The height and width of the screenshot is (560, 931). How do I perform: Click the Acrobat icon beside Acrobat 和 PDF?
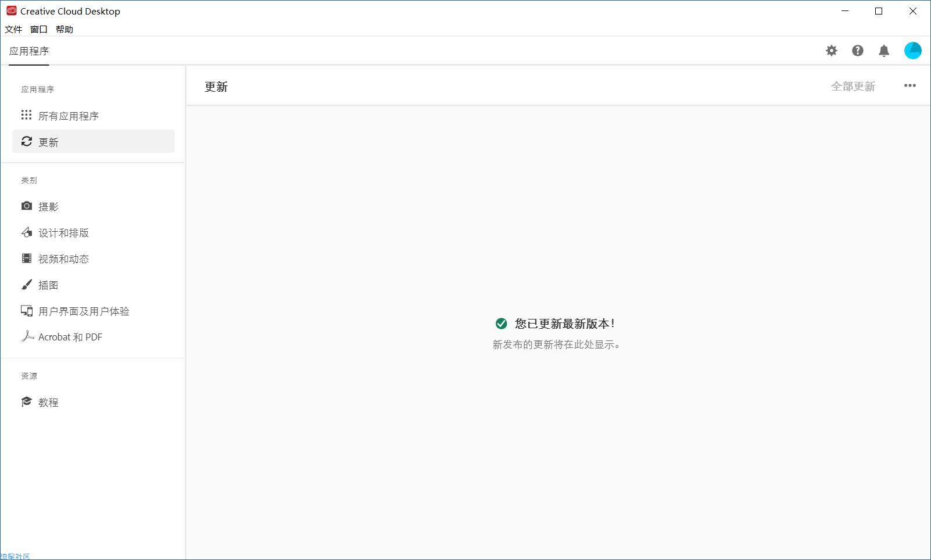point(27,336)
